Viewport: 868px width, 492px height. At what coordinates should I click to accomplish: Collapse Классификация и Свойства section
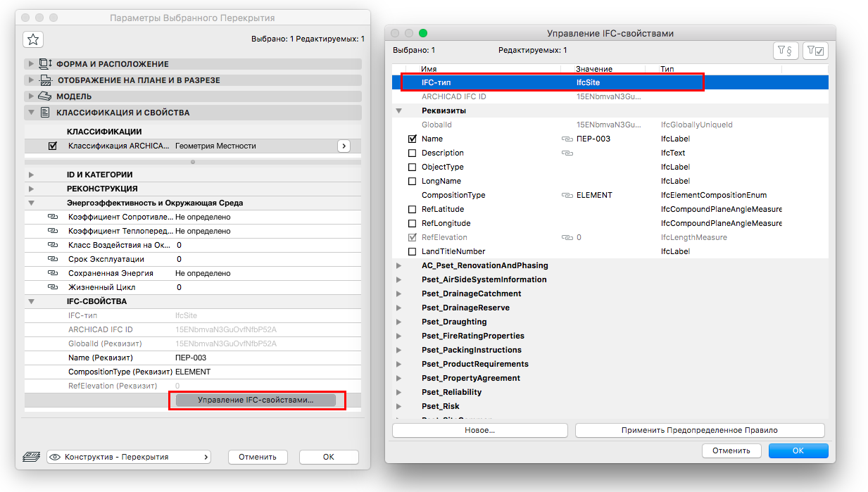31,113
